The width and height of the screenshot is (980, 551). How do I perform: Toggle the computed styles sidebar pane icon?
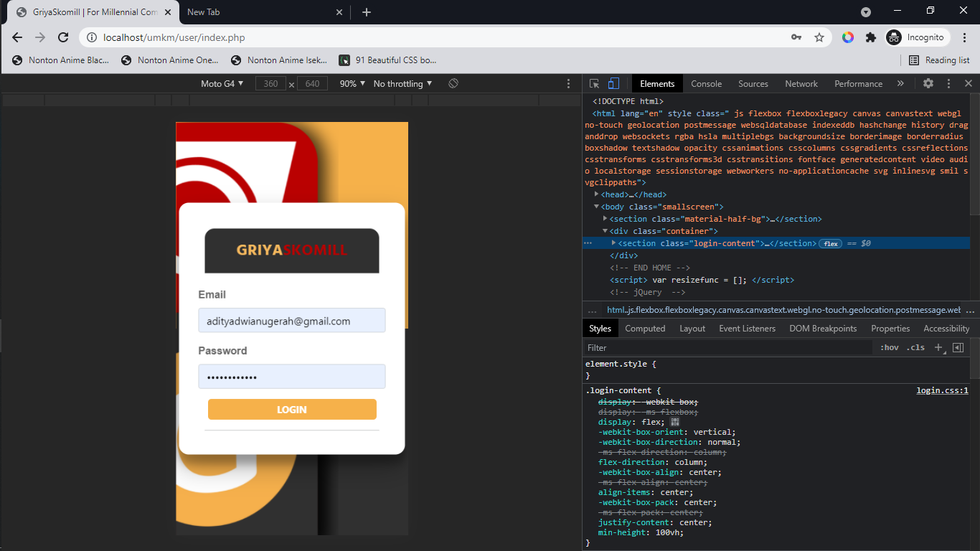coord(958,347)
